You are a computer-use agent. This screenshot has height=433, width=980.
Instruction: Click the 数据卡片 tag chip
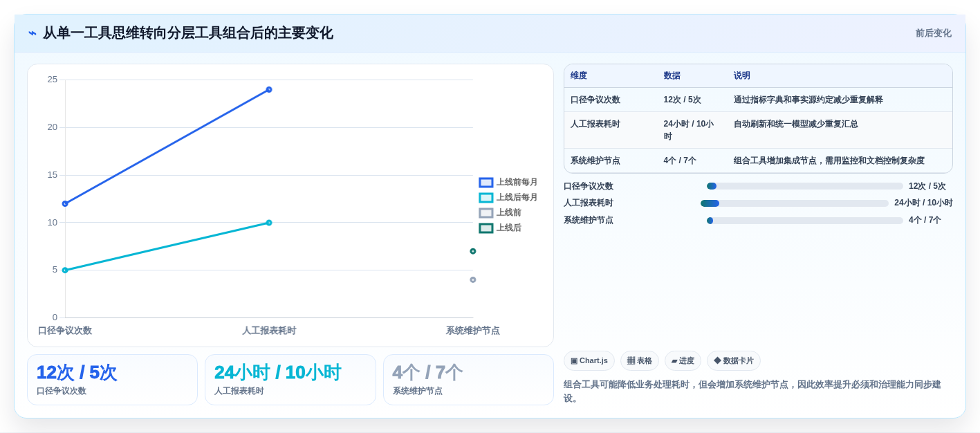click(x=734, y=360)
